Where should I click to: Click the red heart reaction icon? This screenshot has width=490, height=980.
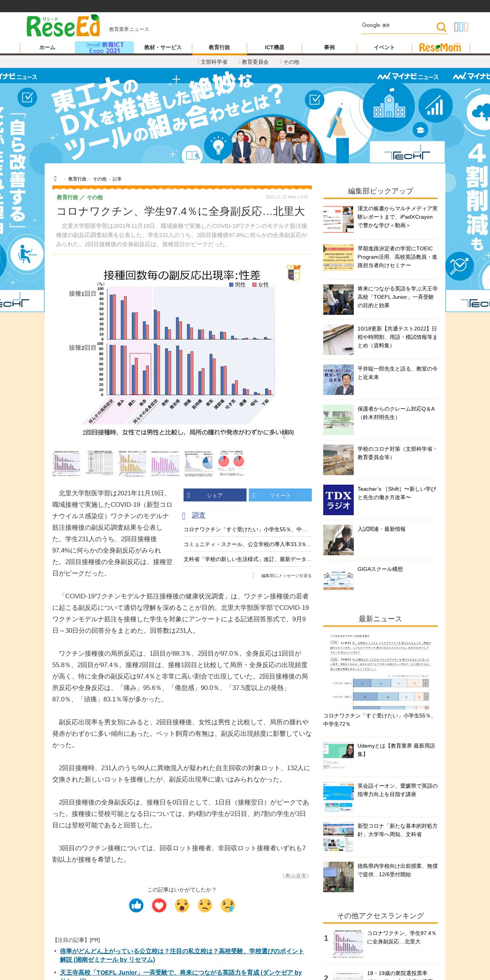[x=159, y=905]
